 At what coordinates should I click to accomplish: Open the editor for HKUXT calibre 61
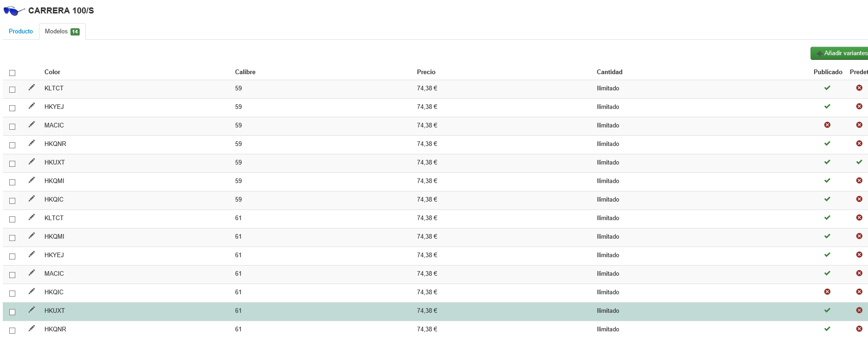coord(32,310)
